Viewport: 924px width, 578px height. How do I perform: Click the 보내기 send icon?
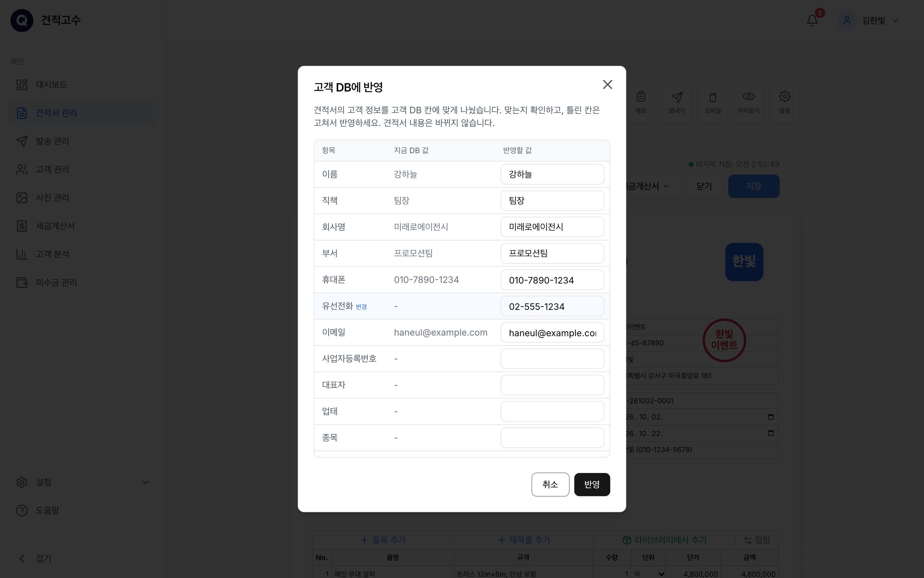[677, 102]
